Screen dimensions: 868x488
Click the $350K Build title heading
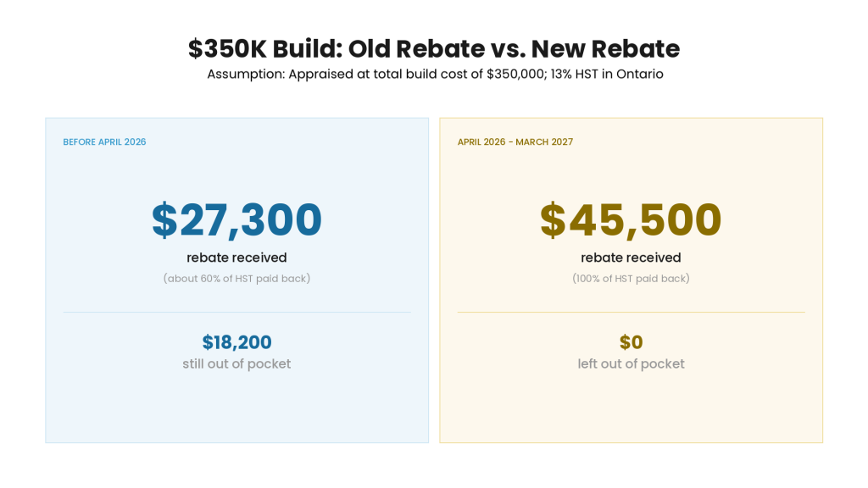coord(434,48)
